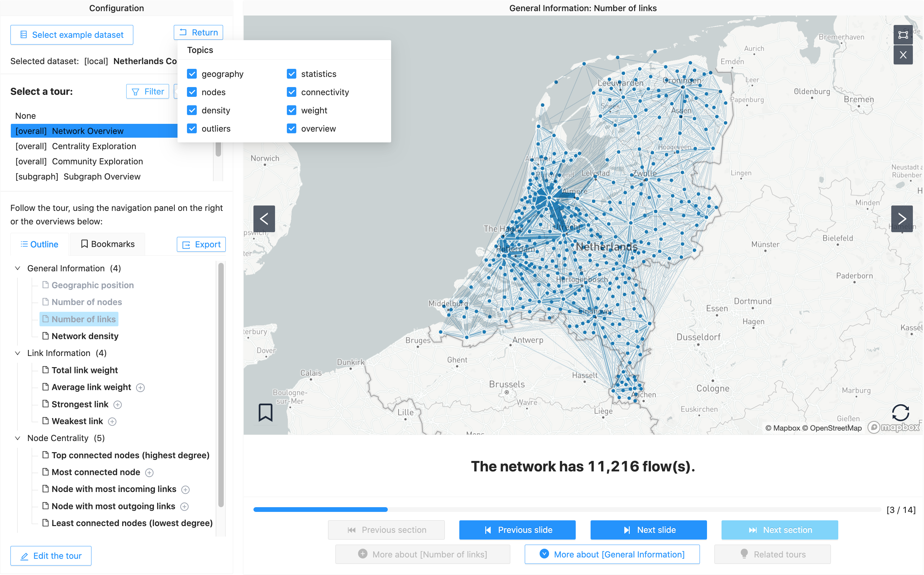
Task: Click the fullscreen map icon
Action: [903, 35]
